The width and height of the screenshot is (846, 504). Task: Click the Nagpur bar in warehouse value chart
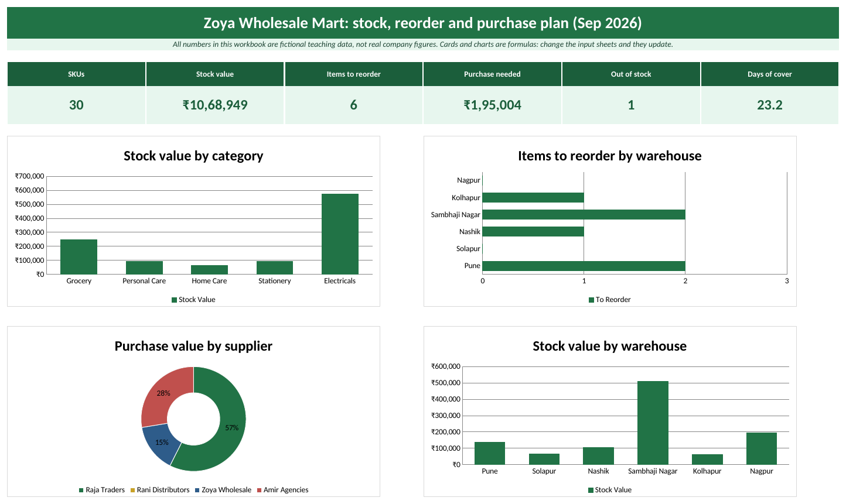[x=762, y=448]
